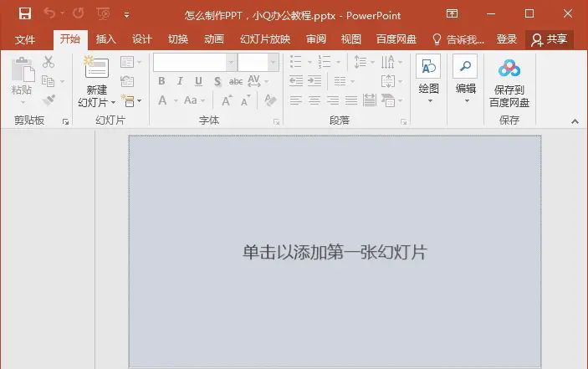Click the Reset slide icon

click(127, 81)
